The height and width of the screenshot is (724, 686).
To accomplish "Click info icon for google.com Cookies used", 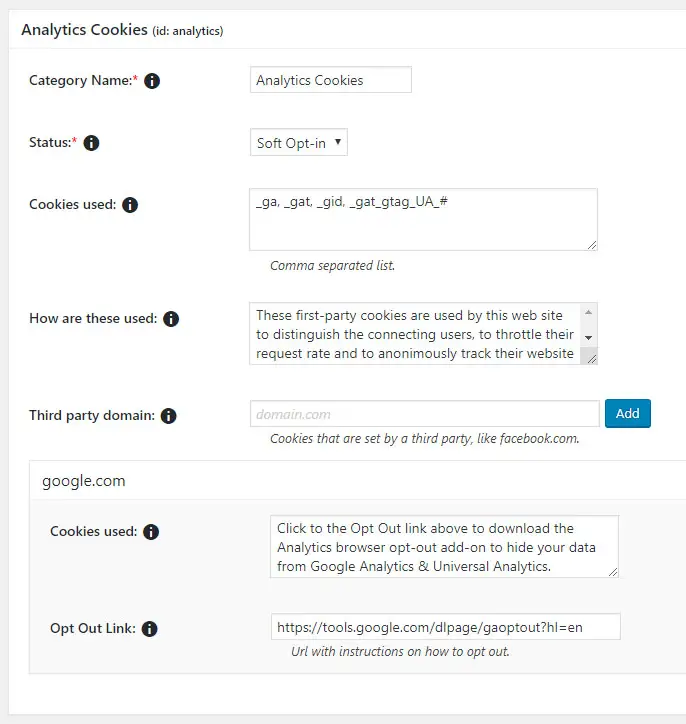I will point(151,532).
